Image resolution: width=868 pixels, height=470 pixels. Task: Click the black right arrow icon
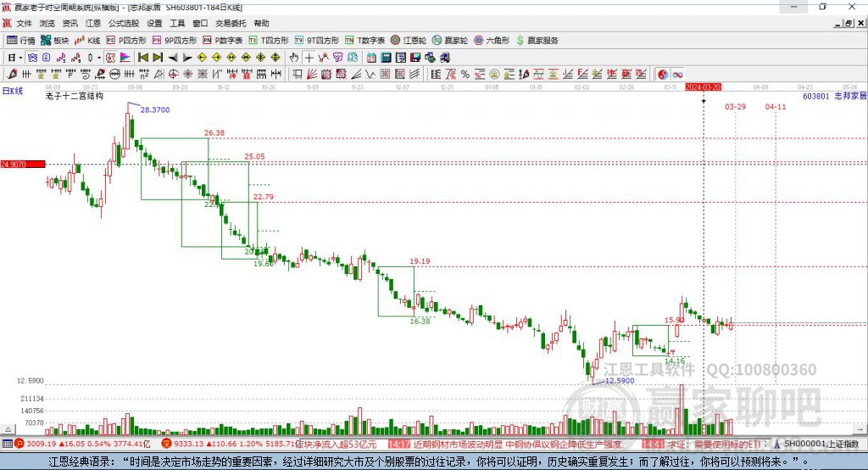[187, 58]
